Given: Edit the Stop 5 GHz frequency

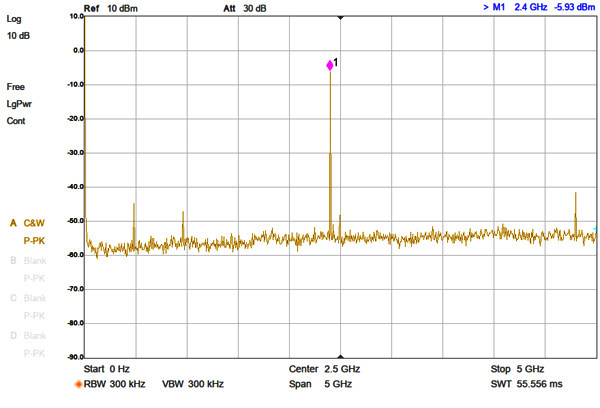Looking at the screenshot, I should point(517,369).
